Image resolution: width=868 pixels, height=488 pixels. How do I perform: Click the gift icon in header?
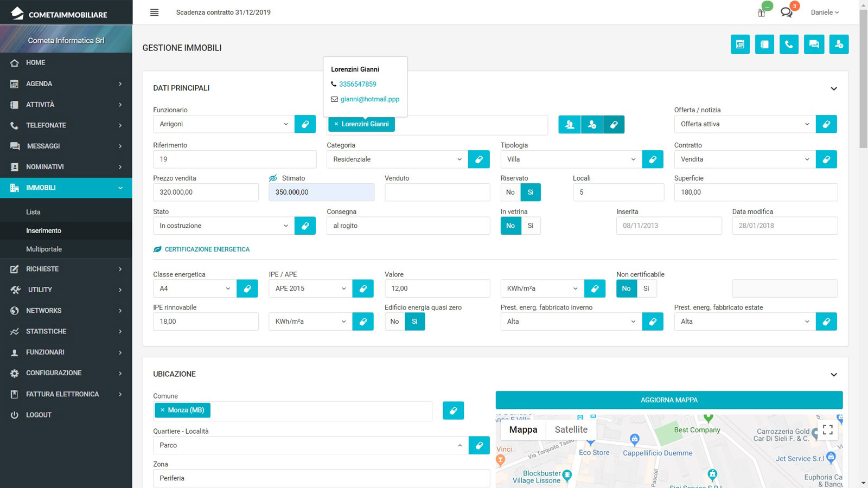762,12
